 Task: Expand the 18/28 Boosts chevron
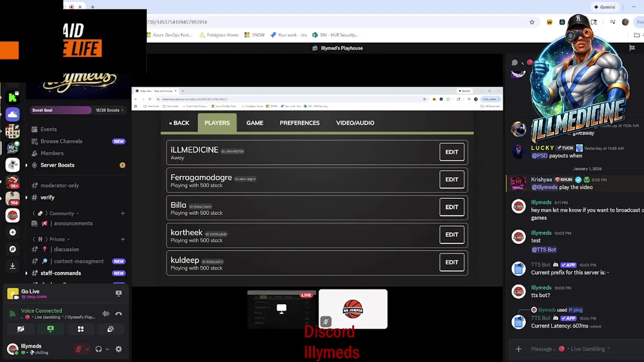(x=122, y=110)
